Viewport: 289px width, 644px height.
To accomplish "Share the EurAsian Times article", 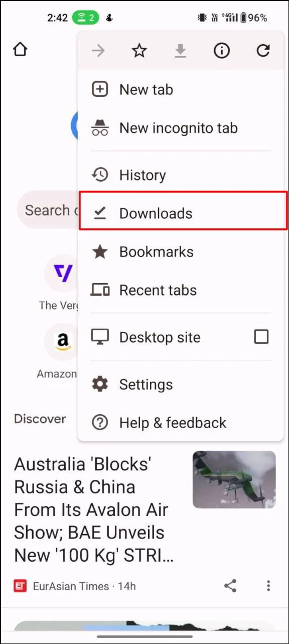I will point(230,585).
